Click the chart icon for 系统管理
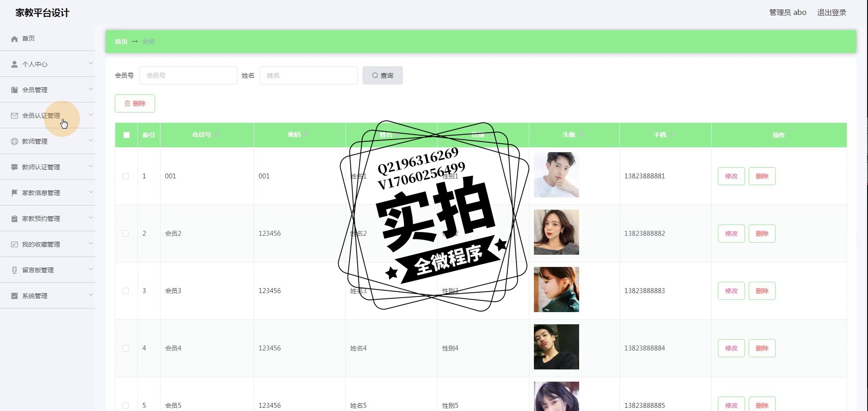This screenshot has height=411, width=868. point(14,296)
